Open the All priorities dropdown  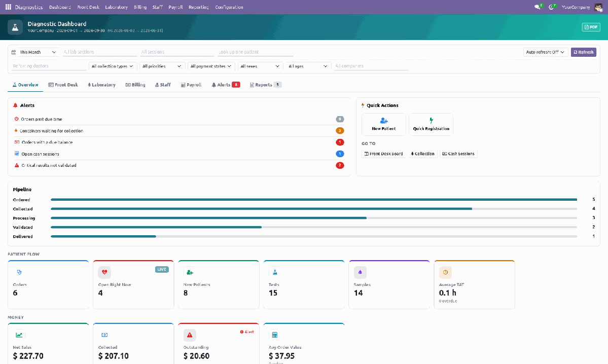click(161, 66)
